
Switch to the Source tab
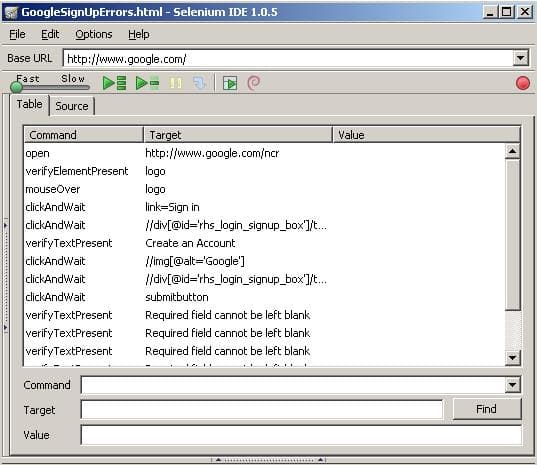tap(72, 106)
